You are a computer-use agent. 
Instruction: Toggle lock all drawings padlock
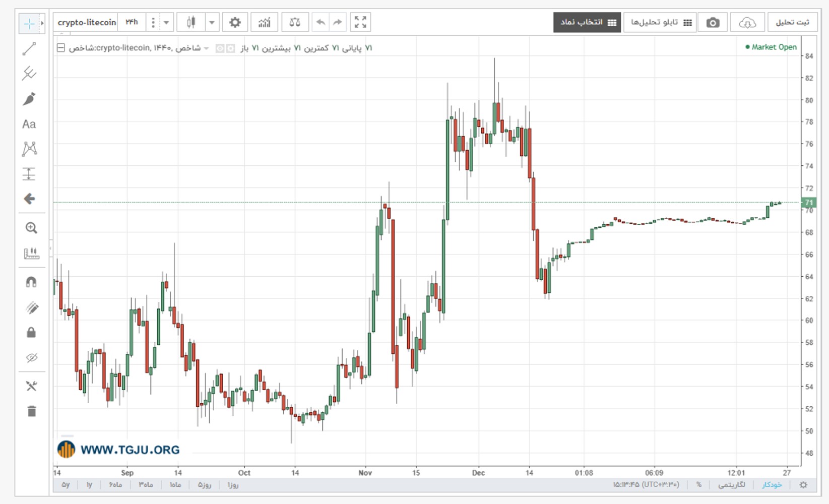pyautogui.click(x=31, y=333)
